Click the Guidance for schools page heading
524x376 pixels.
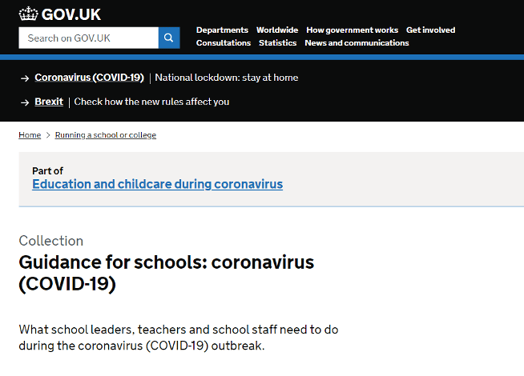click(x=166, y=273)
